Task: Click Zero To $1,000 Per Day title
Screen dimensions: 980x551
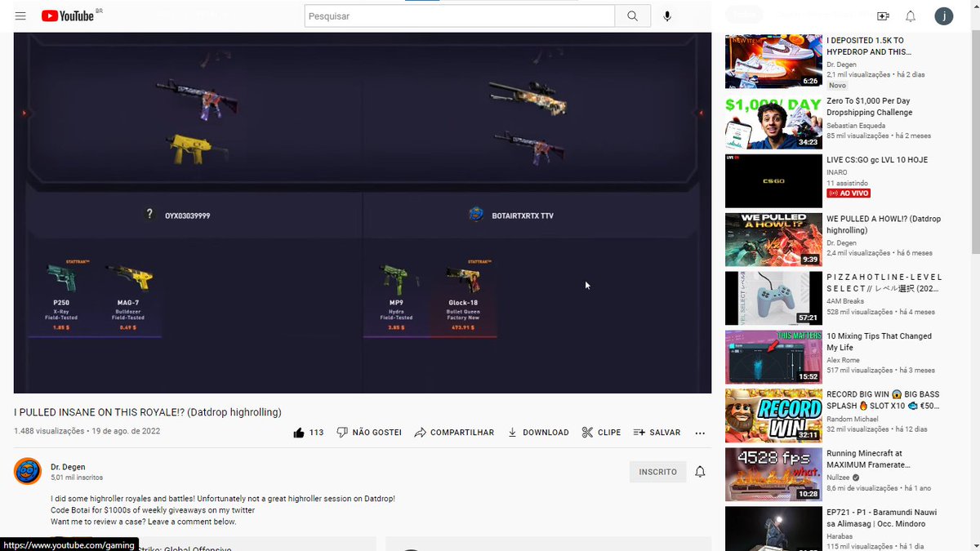Action: point(869,106)
